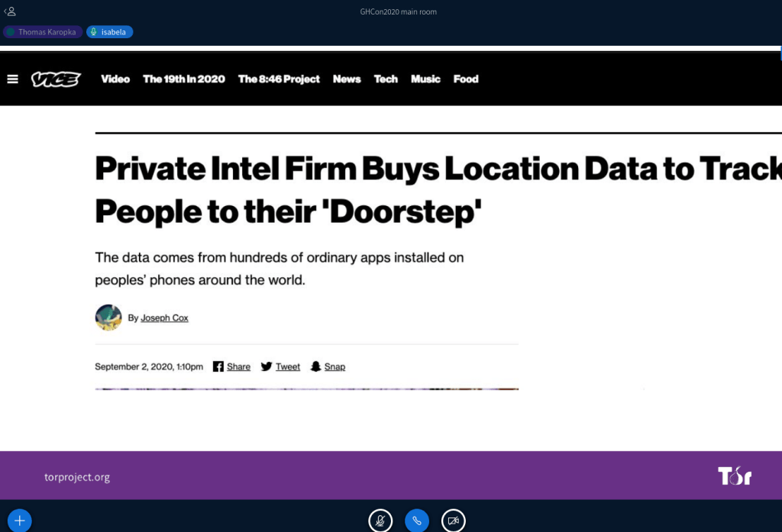This screenshot has height=532, width=782.
Task: Click the author avatar thumbnail
Action: click(x=108, y=318)
